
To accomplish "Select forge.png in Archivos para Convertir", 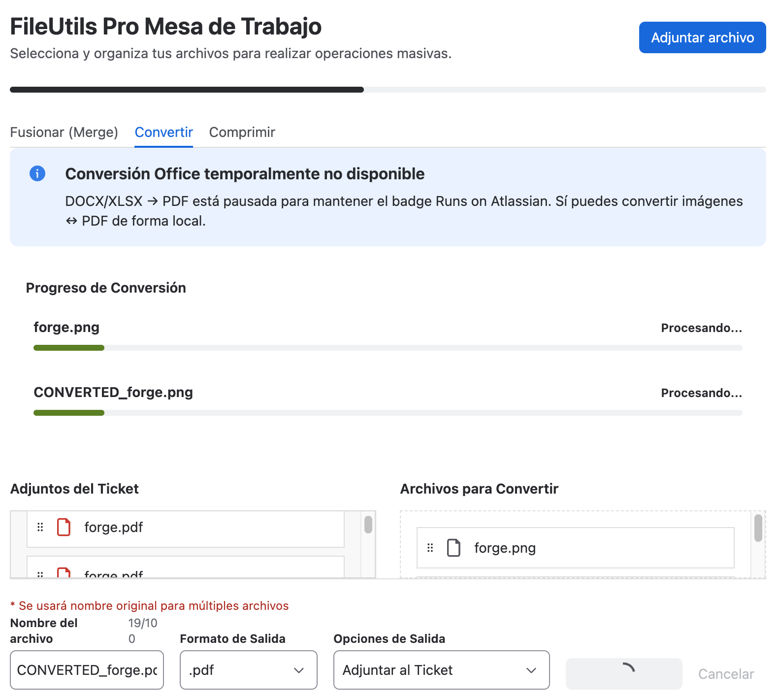I will (x=576, y=548).
